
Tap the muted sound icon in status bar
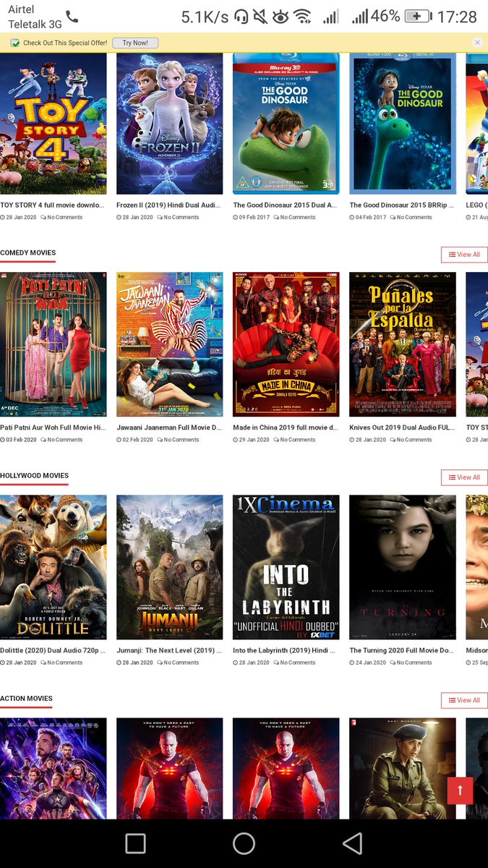click(x=260, y=16)
